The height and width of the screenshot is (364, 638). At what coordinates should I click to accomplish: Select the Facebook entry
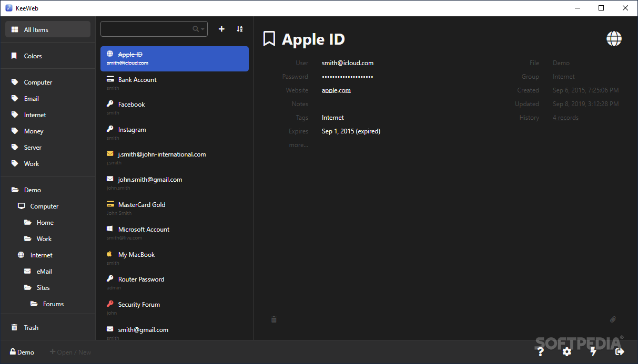pyautogui.click(x=175, y=108)
